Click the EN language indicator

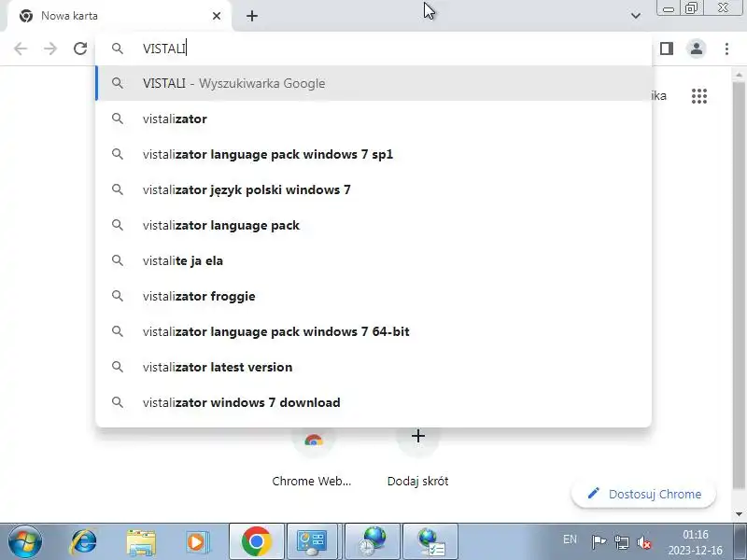(x=570, y=539)
